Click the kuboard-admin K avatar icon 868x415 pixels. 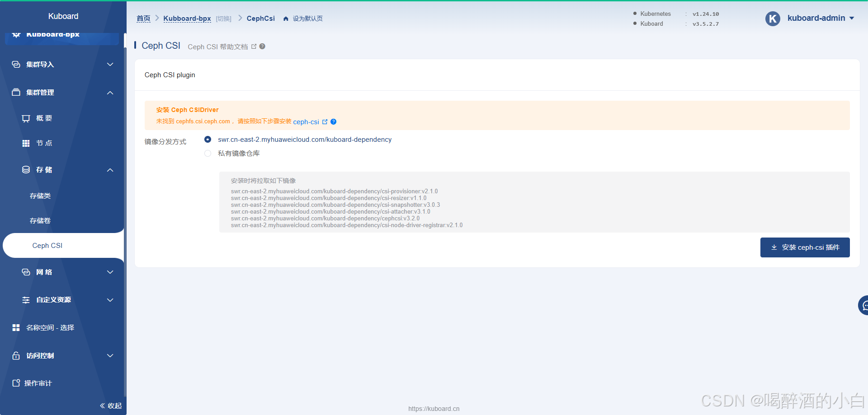click(773, 19)
